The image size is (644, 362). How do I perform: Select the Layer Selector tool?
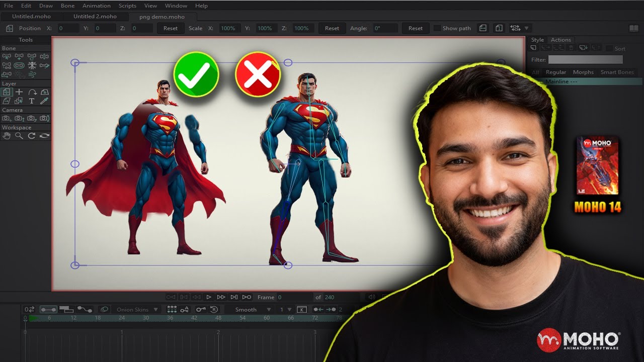click(x=19, y=101)
